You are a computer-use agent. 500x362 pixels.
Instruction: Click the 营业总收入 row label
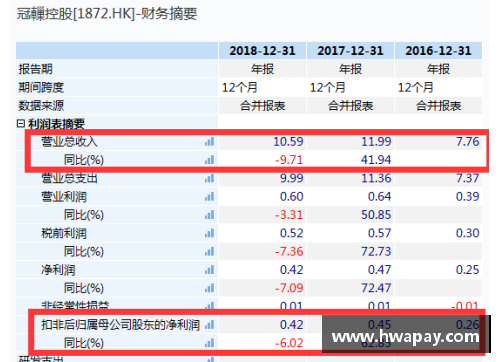69,142
